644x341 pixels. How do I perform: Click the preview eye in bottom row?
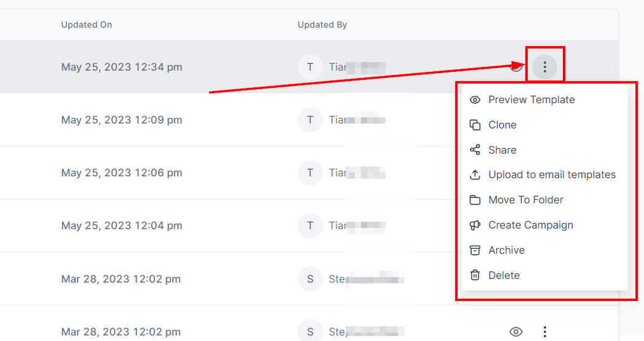[x=516, y=332]
